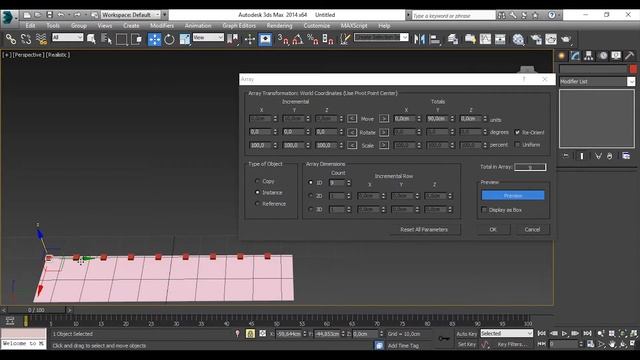Select the Rectangular Selection Region tool
640x360 pixels.
pos(122,39)
